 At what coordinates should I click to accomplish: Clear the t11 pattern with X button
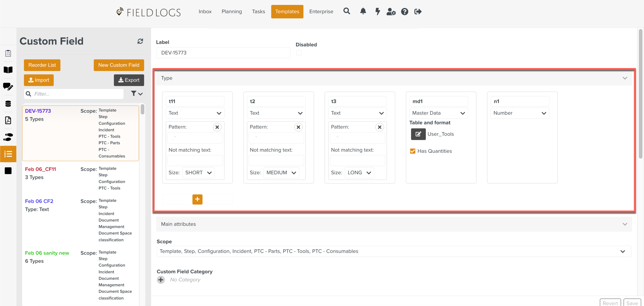coord(217,127)
